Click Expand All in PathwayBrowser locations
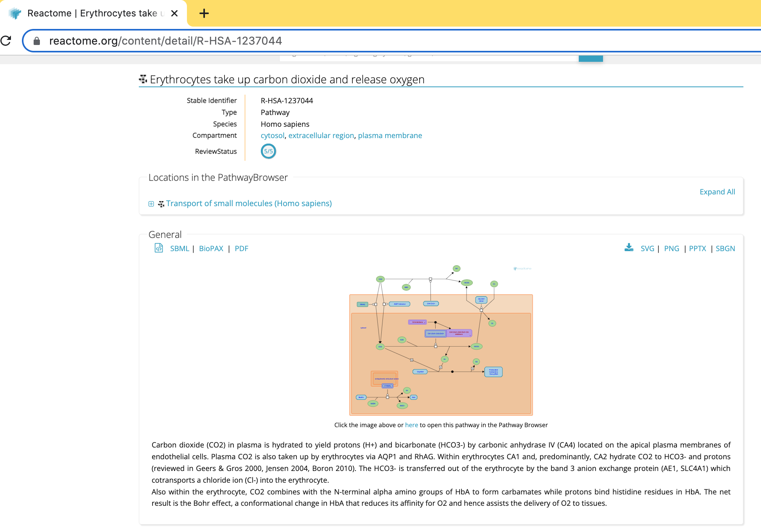 click(x=717, y=192)
